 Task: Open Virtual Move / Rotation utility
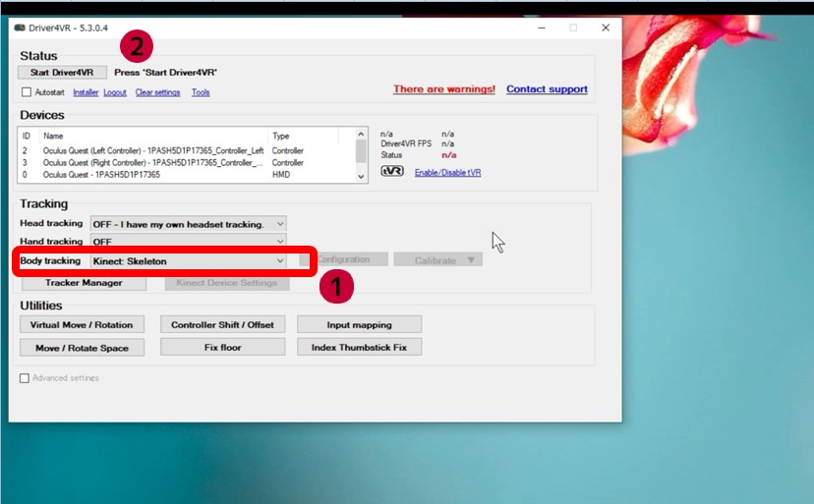click(82, 325)
